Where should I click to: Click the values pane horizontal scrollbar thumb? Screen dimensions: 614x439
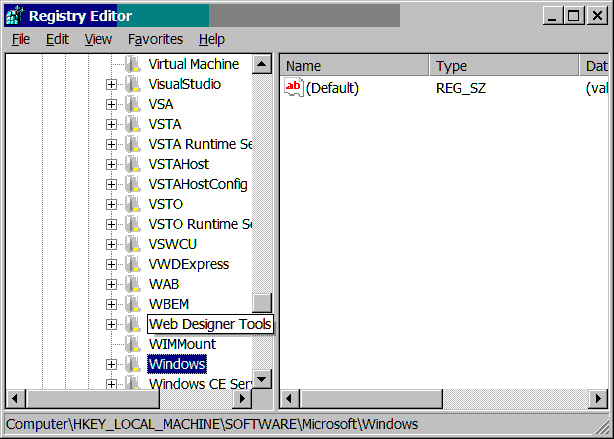click(x=371, y=399)
